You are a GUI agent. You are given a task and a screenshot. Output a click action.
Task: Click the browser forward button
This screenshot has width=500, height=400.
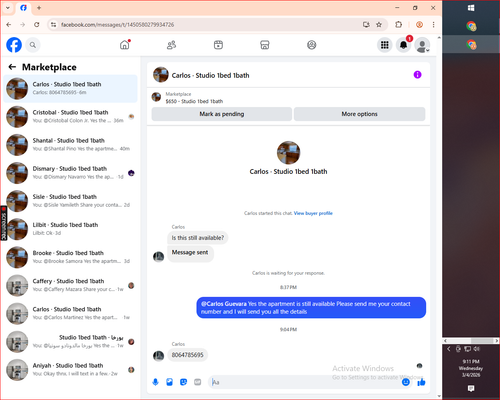tap(23, 24)
